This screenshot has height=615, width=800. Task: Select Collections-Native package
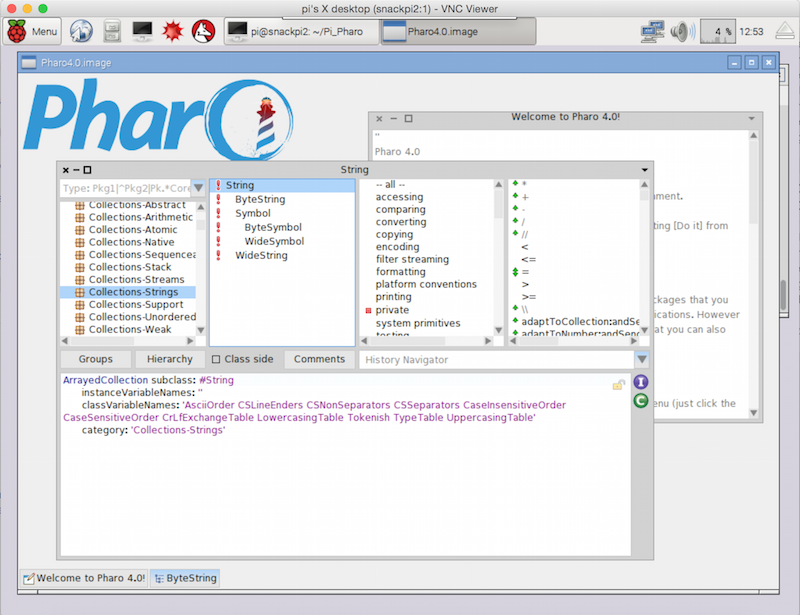131,242
